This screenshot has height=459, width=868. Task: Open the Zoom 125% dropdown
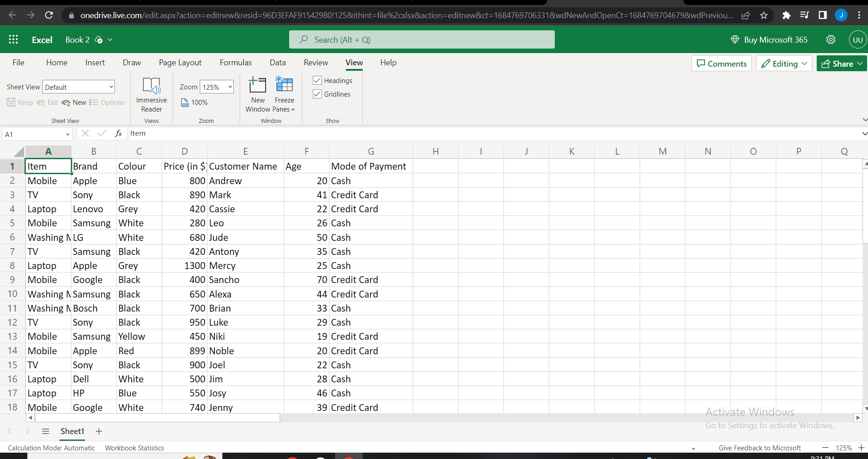[x=217, y=87]
